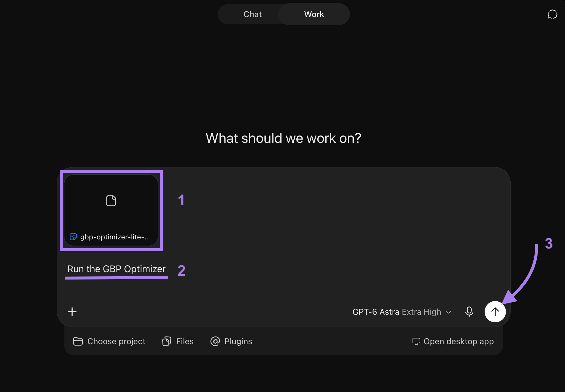
Task: Open the Files button below the composer
Action: coord(178,341)
